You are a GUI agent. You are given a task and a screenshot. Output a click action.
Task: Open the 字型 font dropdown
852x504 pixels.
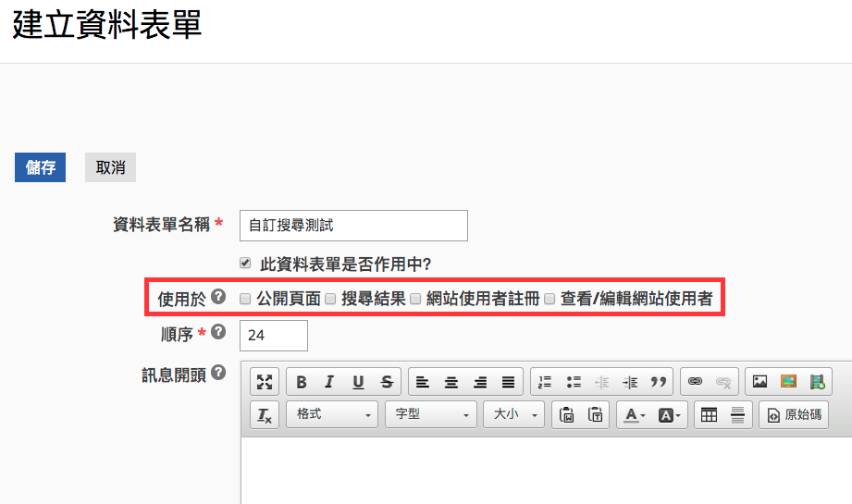point(431,415)
